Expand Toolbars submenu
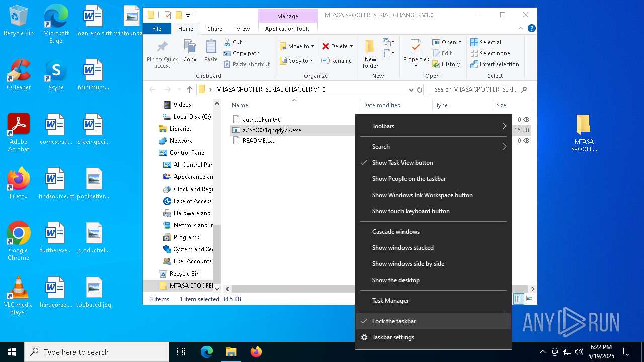 pyautogui.click(x=433, y=126)
